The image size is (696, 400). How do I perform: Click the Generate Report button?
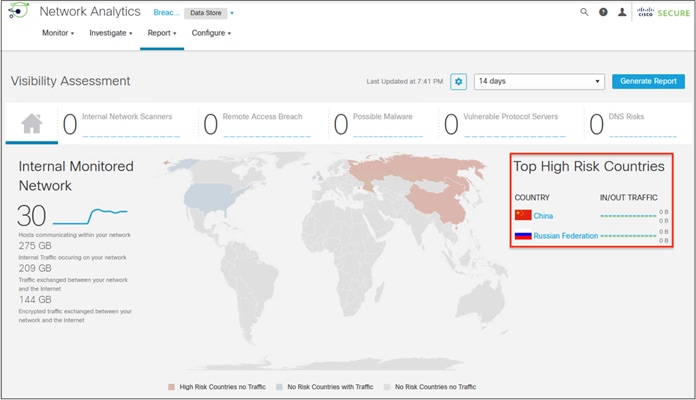pyautogui.click(x=648, y=81)
